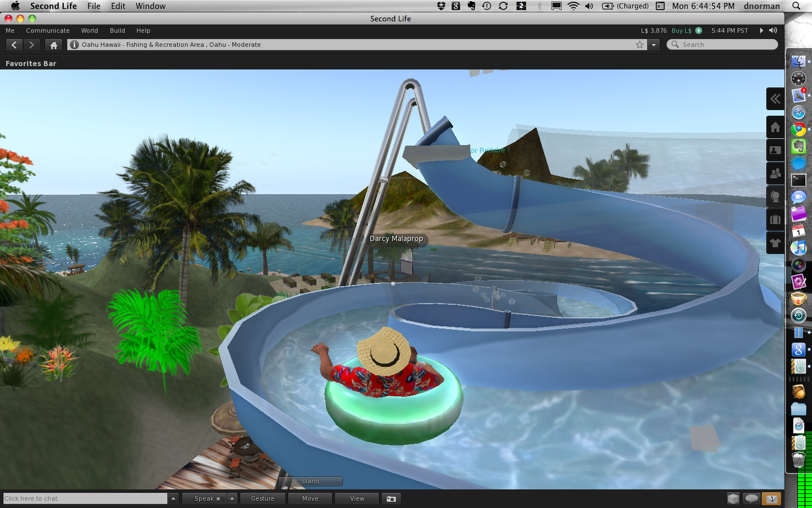Open the Evernote elephant menu bar icon
This screenshot has height=508, width=812.
[x=471, y=6]
